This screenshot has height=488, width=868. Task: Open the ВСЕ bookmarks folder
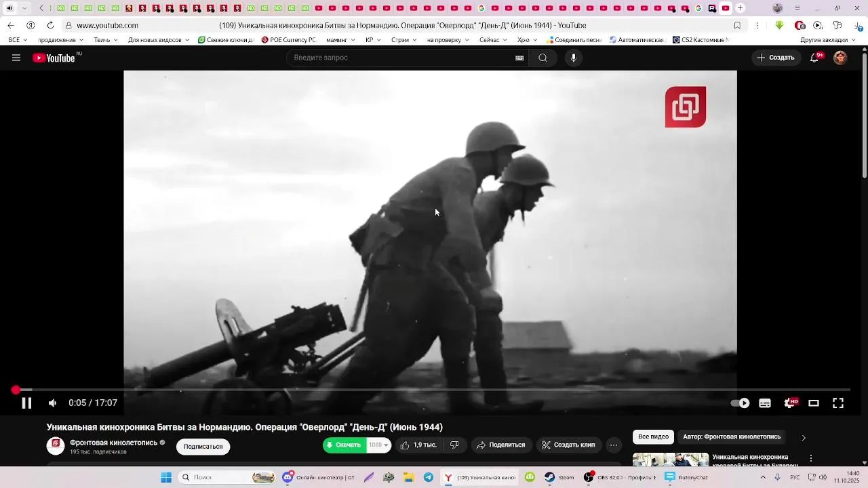[x=17, y=40]
